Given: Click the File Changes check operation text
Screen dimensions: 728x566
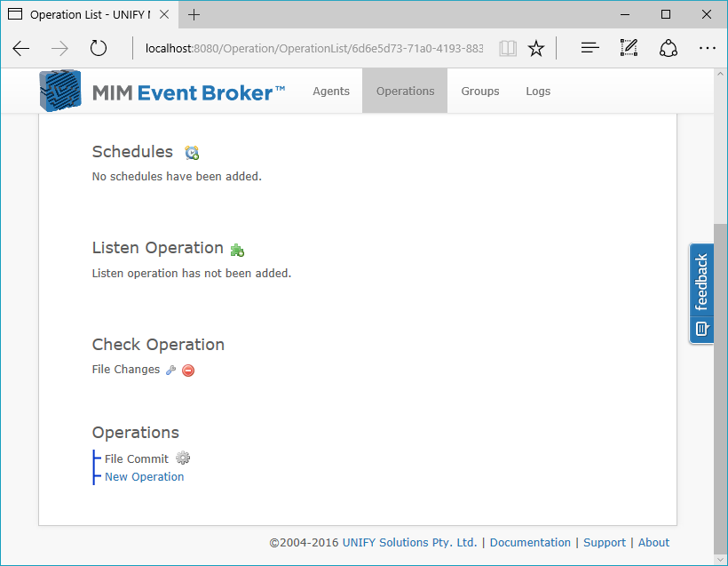Looking at the screenshot, I should [x=126, y=370].
